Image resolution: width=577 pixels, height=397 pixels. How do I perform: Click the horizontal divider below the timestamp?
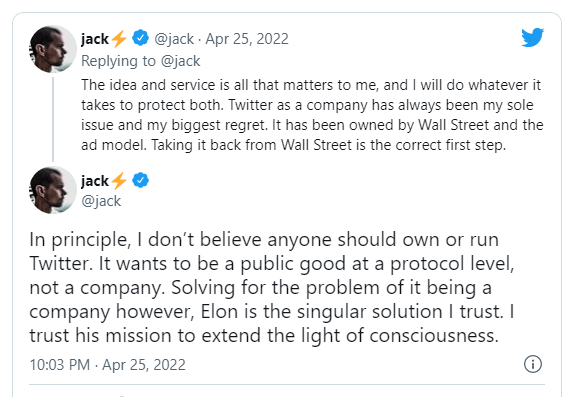[287, 385]
